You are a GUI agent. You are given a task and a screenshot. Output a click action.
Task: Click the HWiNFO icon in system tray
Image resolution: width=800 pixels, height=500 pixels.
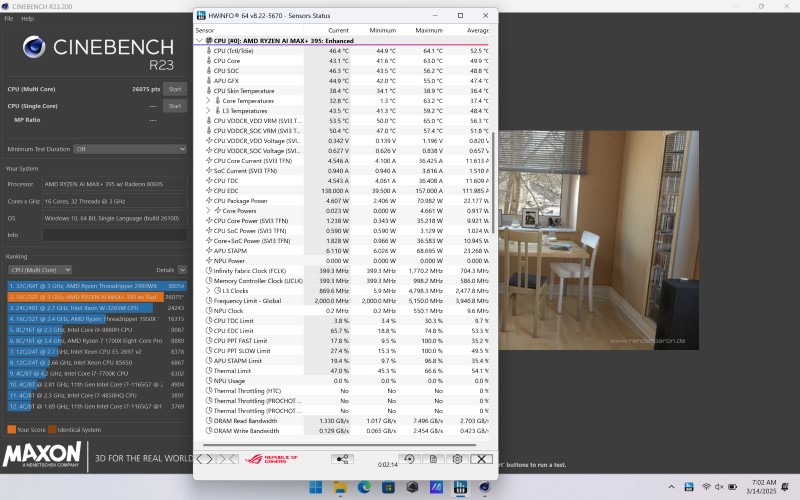pyautogui.click(x=689, y=487)
